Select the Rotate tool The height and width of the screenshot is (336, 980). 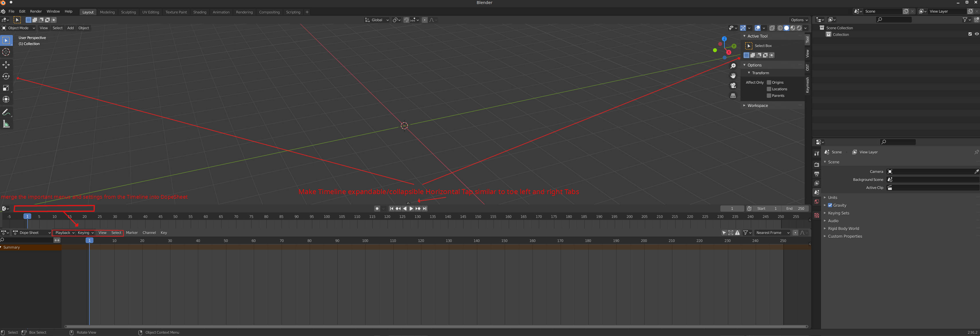pos(6,76)
